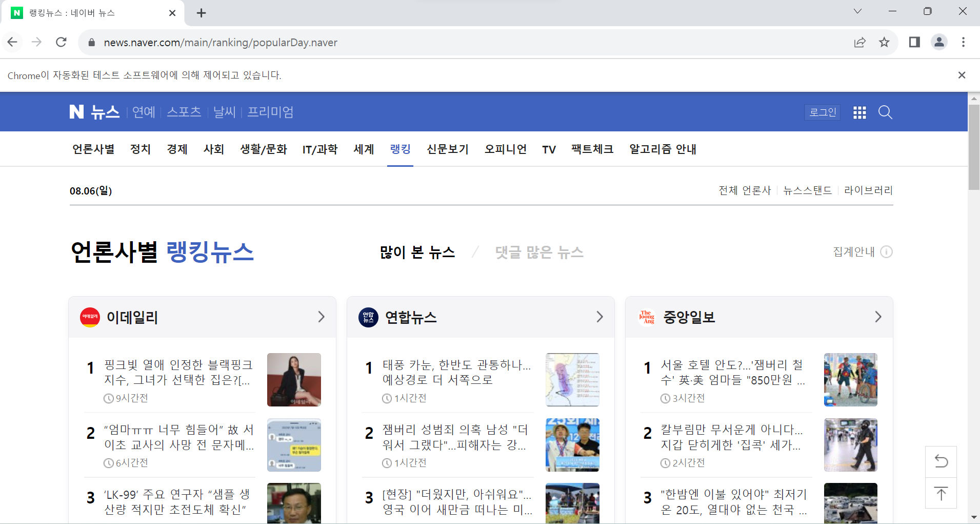Open the browser side panel icon
The image size is (980, 524).
click(914, 42)
